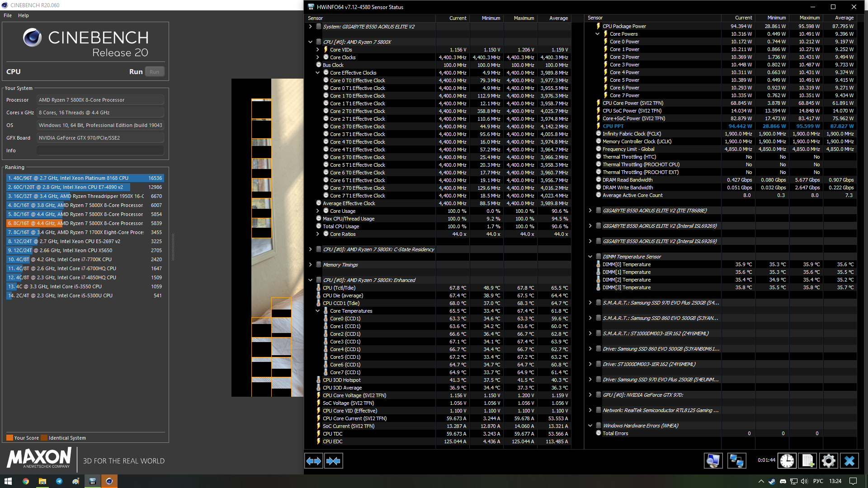
Task: Click the monitor with magnifier icon
Action: [x=713, y=461]
